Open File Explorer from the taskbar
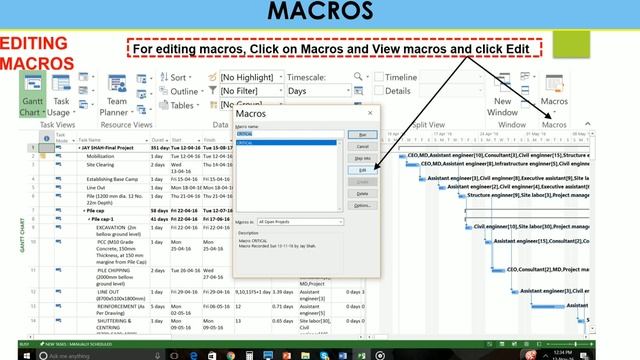This screenshot has width=640, height=360. (305, 356)
